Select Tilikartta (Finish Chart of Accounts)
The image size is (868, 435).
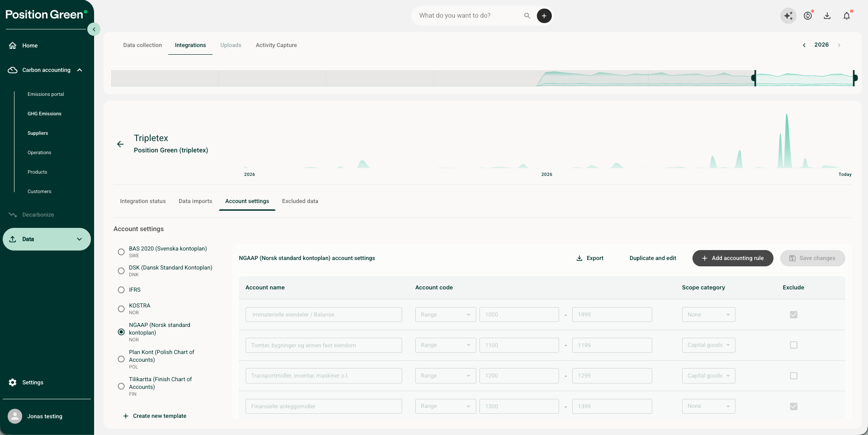tap(121, 386)
